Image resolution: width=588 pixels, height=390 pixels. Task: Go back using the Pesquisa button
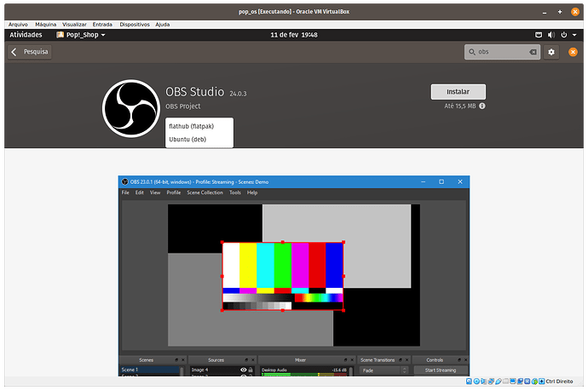coord(30,52)
